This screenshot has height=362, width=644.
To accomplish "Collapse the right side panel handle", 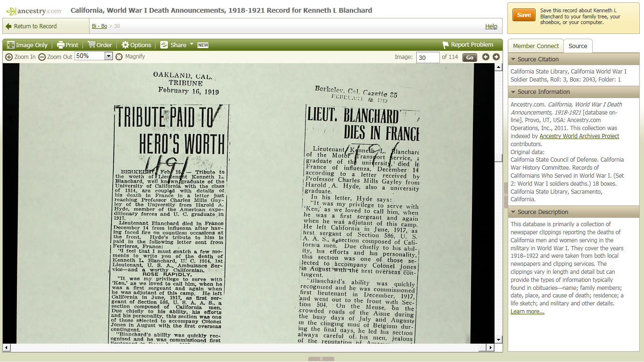I will coord(505,195).
